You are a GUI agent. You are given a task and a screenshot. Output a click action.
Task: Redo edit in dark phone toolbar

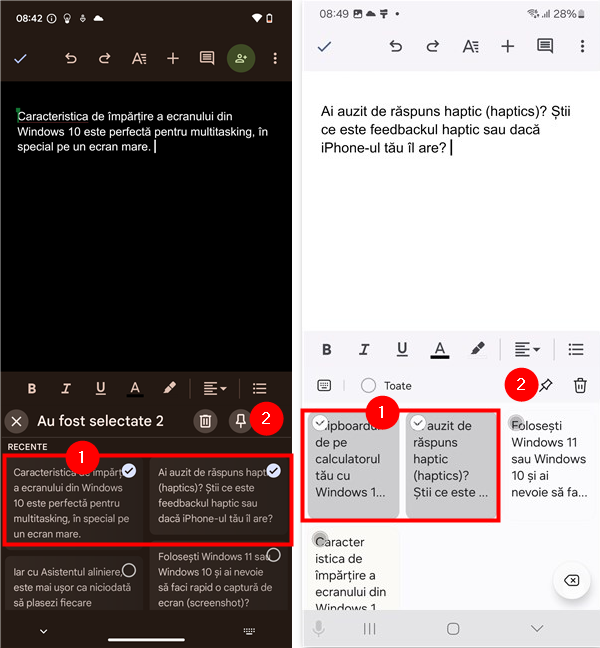pos(105,59)
